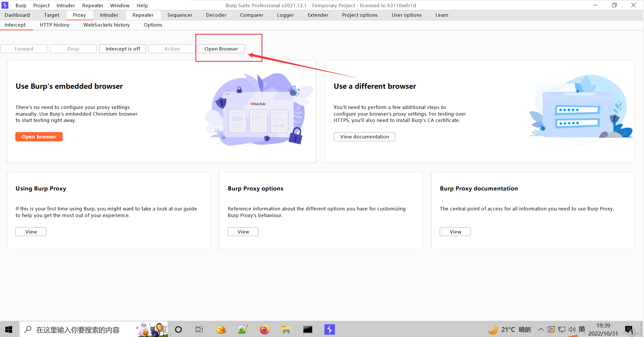Click View under Burp Proxy options
Screen dimensions: 644x337
(243, 232)
